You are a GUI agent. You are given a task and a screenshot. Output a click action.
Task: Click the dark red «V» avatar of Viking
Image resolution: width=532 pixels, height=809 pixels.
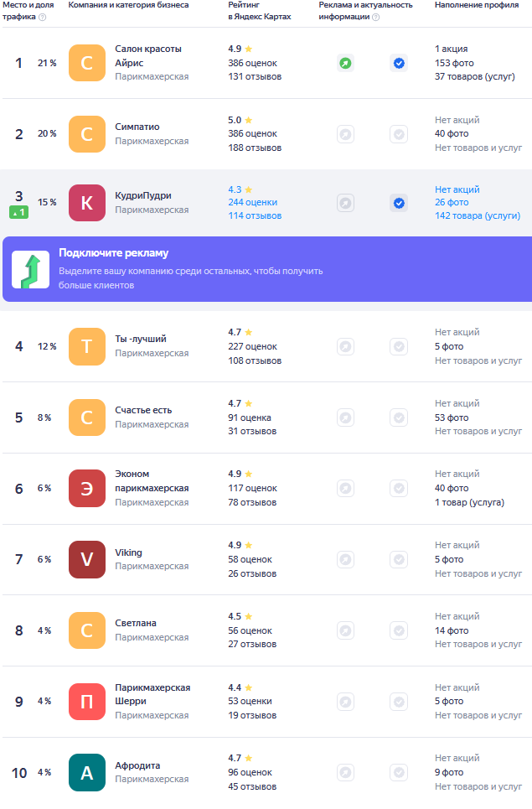[87, 559]
